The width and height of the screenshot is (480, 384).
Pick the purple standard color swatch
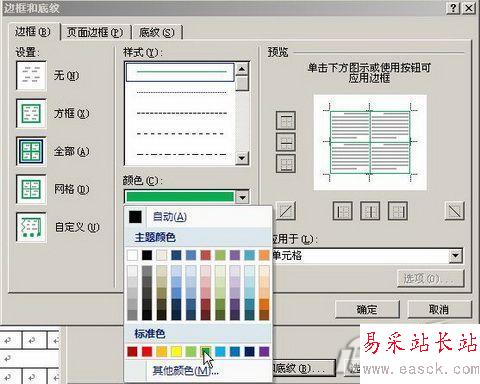coord(264,351)
